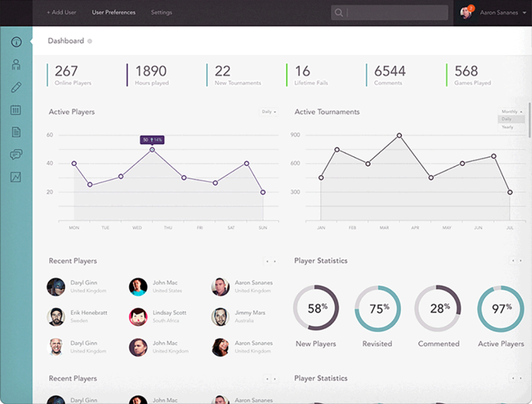Focus the search input field in the header
Viewport: 532px width, 404px height.
pos(396,13)
